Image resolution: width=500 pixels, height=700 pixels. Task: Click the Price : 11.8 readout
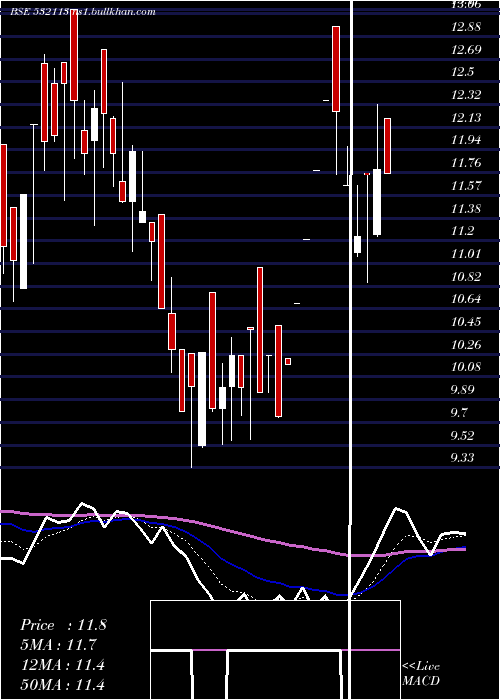coord(63,625)
